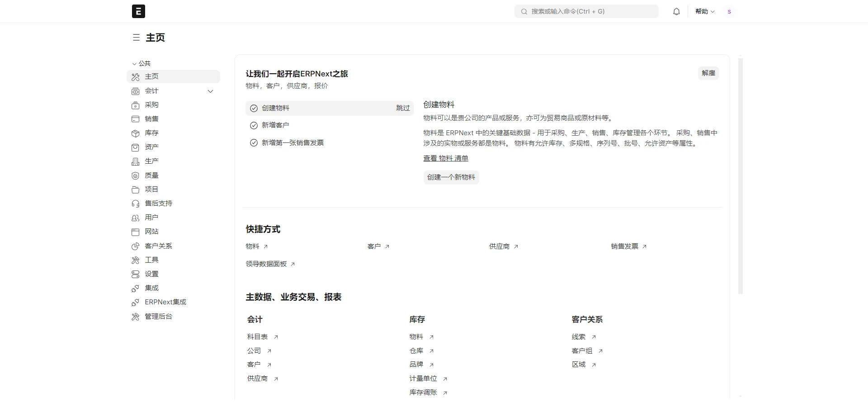Click the 销售 sidebar icon
The image size is (868, 402).
[x=135, y=119]
